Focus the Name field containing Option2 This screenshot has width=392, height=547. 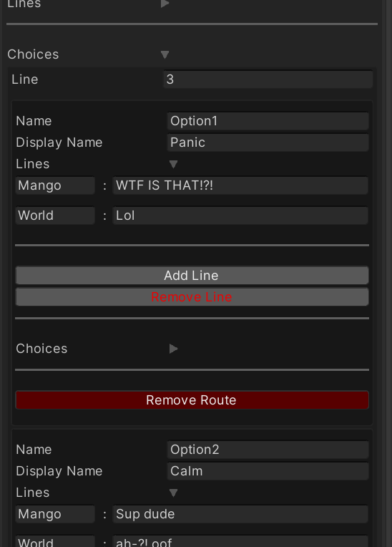pyautogui.click(x=268, y=450)
